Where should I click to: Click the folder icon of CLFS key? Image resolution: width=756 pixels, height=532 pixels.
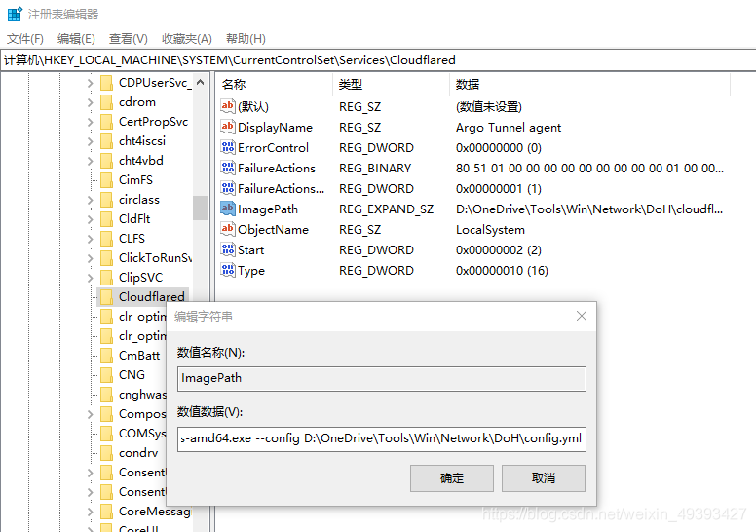point(107,239)
